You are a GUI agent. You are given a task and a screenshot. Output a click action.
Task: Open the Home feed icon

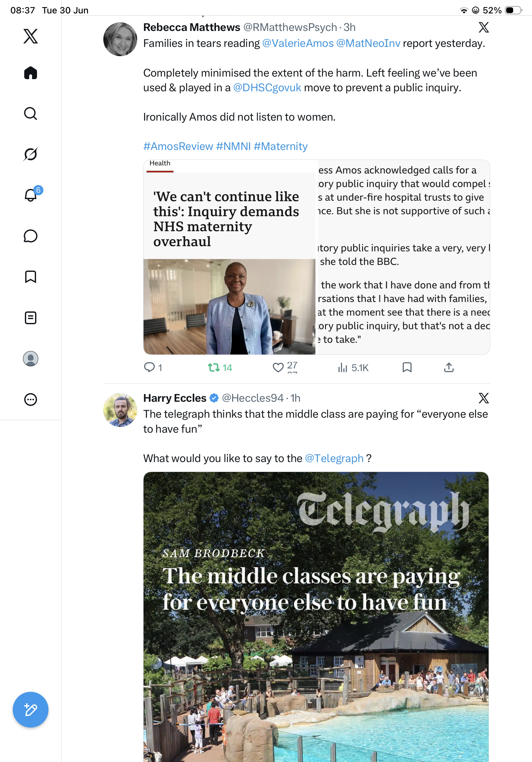(x=31, y=73)
